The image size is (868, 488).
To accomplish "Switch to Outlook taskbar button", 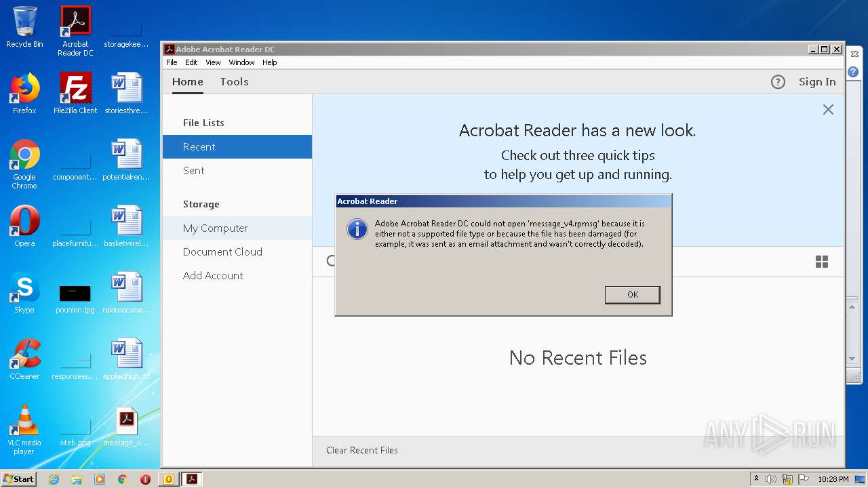I will pyautogui.click(x=169, y=479).
